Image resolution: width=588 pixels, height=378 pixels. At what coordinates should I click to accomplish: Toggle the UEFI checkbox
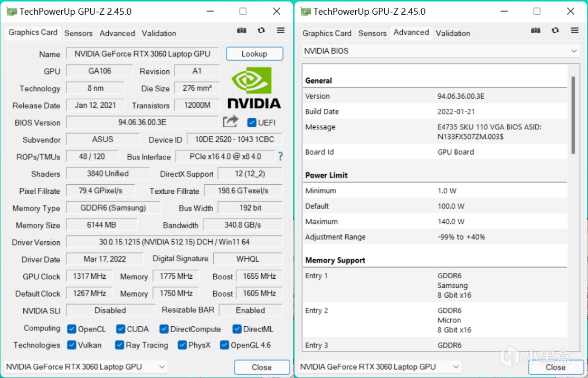252,122
